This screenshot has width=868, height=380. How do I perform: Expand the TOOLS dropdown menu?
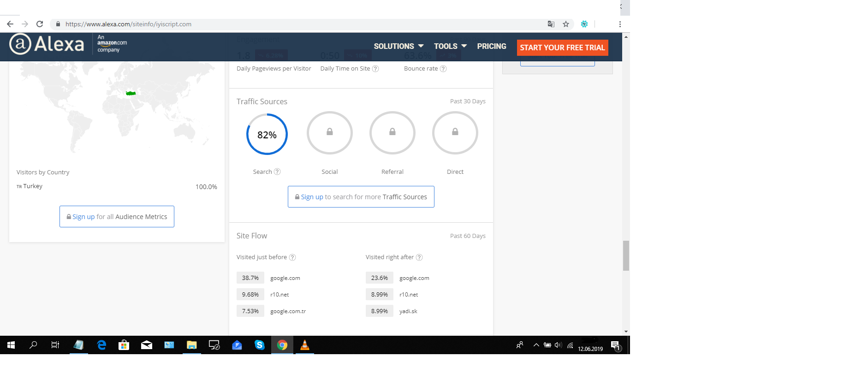tap(450, 46)
